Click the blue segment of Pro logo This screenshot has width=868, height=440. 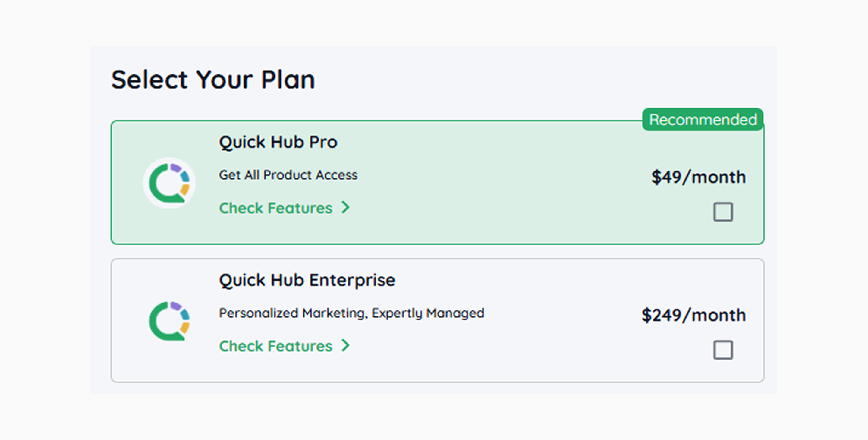coord(185,176)
